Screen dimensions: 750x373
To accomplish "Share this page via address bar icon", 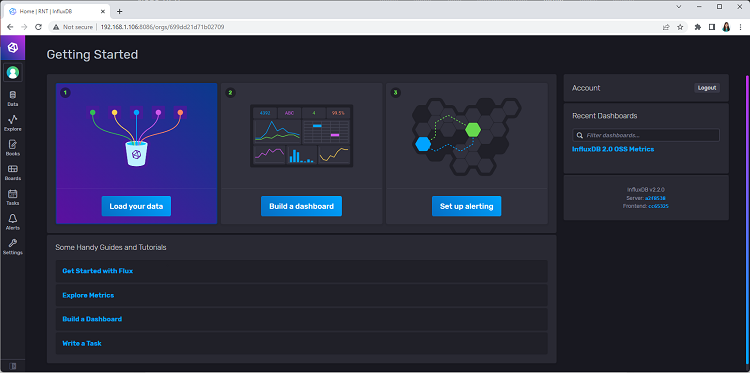I will (666, 27).
